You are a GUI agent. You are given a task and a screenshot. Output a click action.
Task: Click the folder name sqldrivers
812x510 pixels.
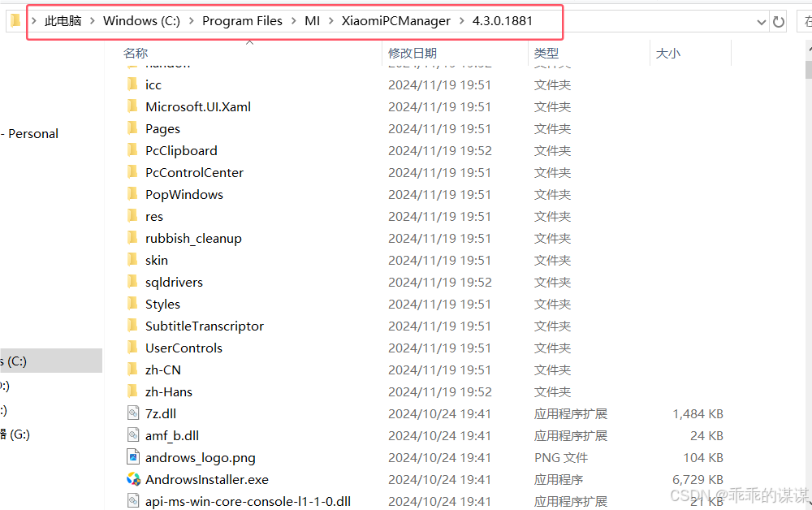(x=174, y=282)
